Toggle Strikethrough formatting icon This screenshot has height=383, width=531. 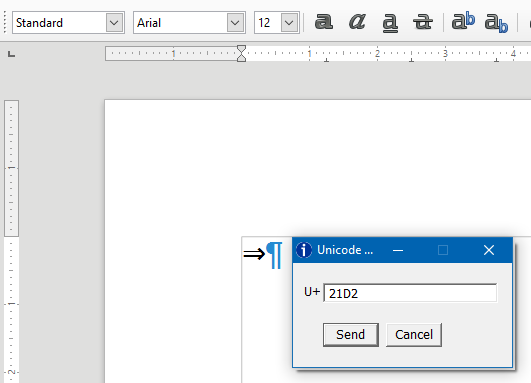423,22
